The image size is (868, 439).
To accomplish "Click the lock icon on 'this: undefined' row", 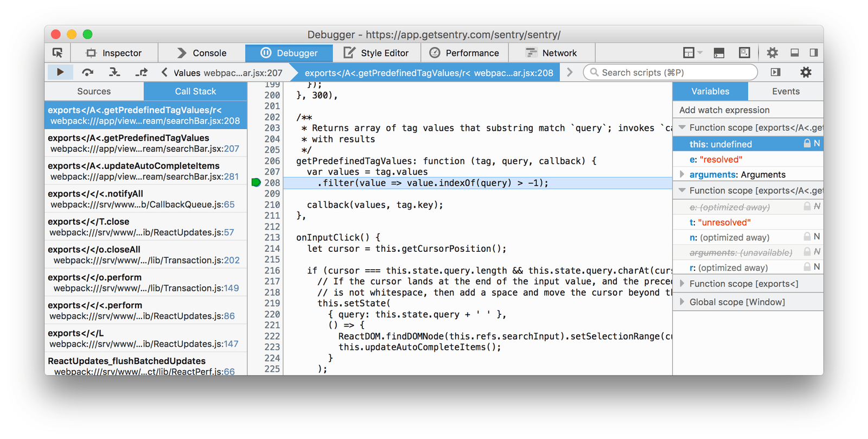I will [x=807, y=144].
